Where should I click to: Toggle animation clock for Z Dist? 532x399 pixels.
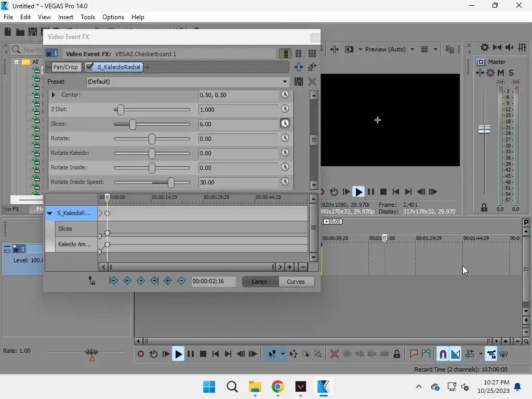tap(285, 109)
